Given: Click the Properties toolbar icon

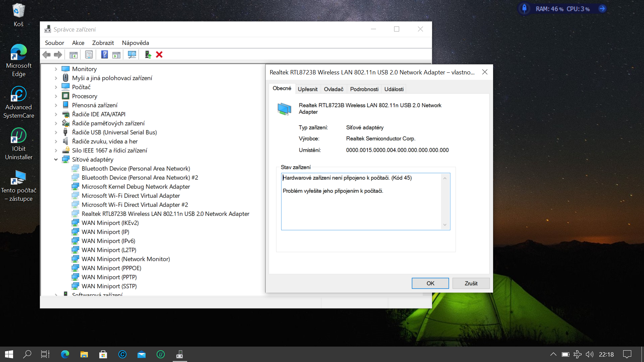Looking at the screenshot, I should (89, 55).
